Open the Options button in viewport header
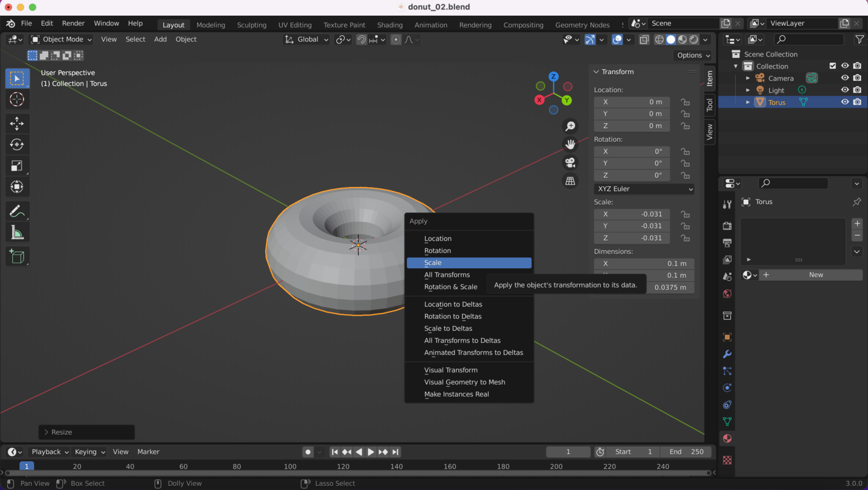868x490 pixels. 693,55
